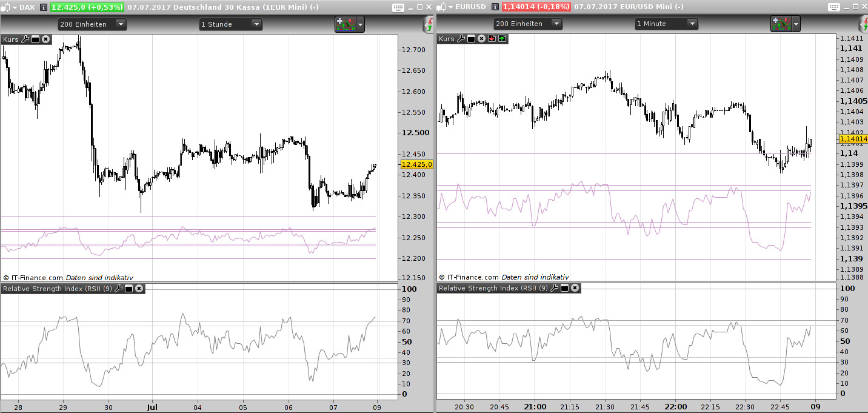The image size is (868, 413).
Task: Open DAX instrument selector arrow
Action: [15, 7]
